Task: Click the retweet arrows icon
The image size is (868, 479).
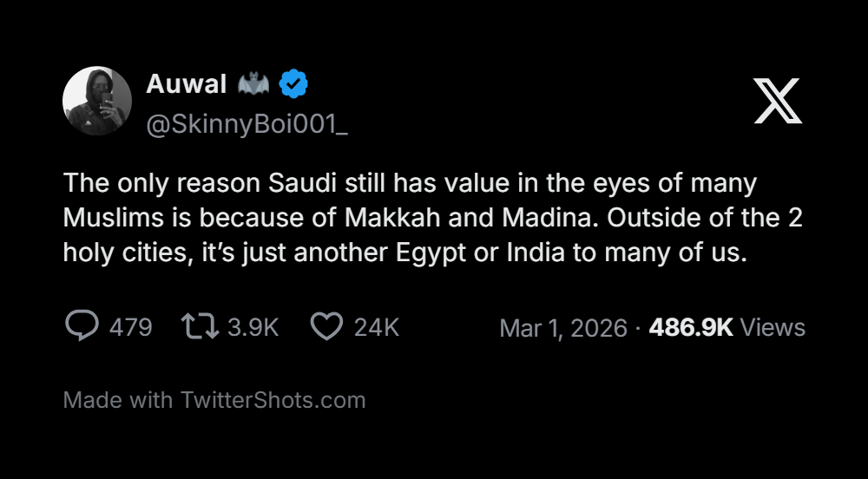Action: point(199,326)
